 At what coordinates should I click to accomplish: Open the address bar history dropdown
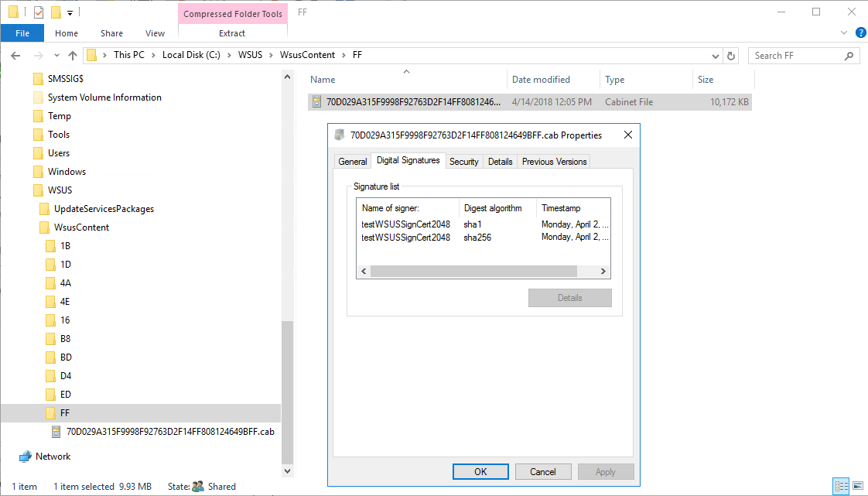(716, 56)
